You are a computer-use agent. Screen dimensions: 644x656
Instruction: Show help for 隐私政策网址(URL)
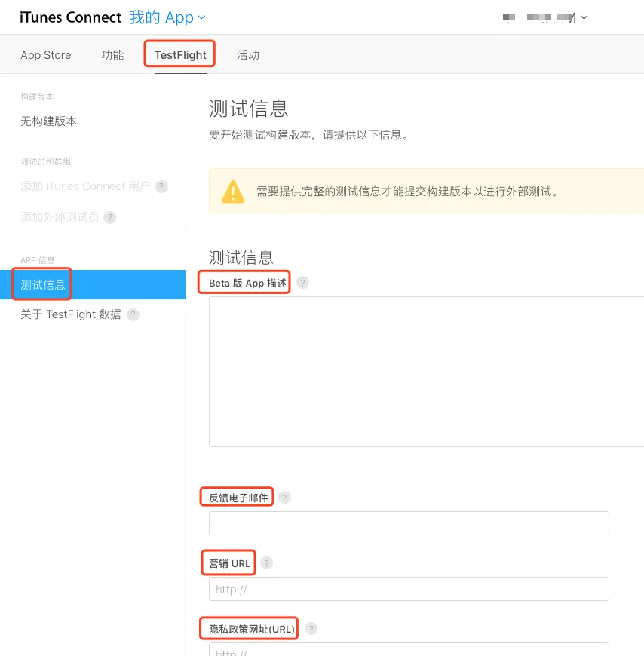tap(311, 628)
